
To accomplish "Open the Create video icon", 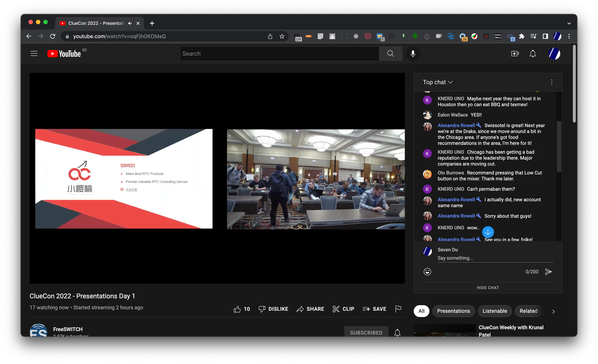I will 515,54.
